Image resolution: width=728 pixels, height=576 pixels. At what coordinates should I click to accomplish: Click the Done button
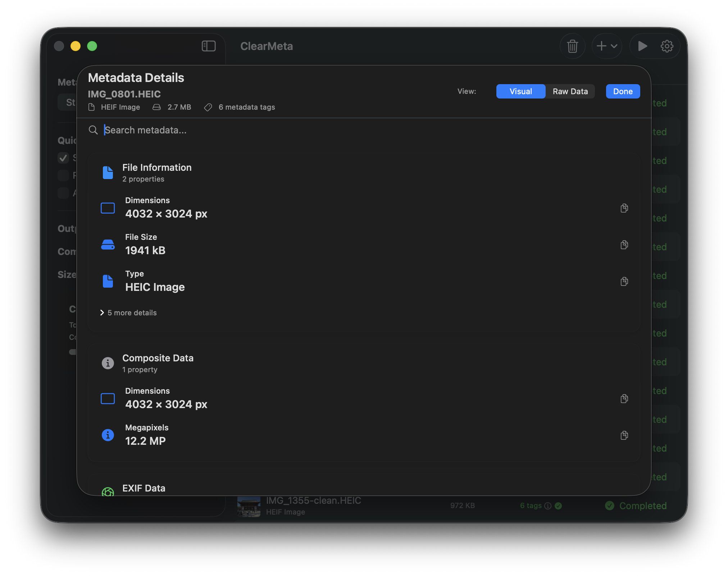(623, 91)
